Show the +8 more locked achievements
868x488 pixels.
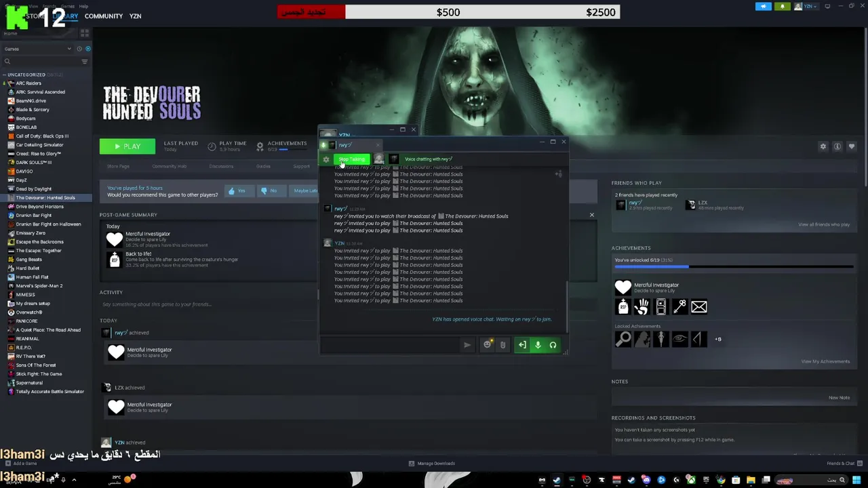(x=717, y=339)
